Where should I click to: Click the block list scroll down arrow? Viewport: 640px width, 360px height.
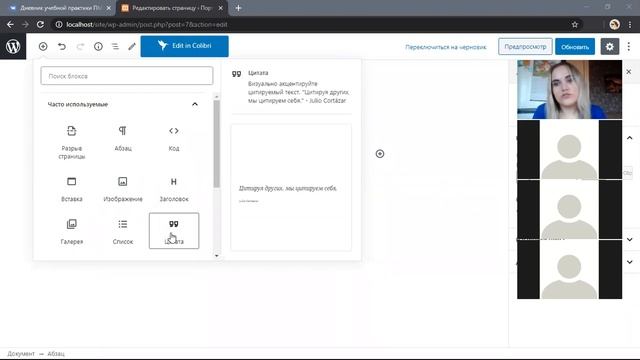217,256
